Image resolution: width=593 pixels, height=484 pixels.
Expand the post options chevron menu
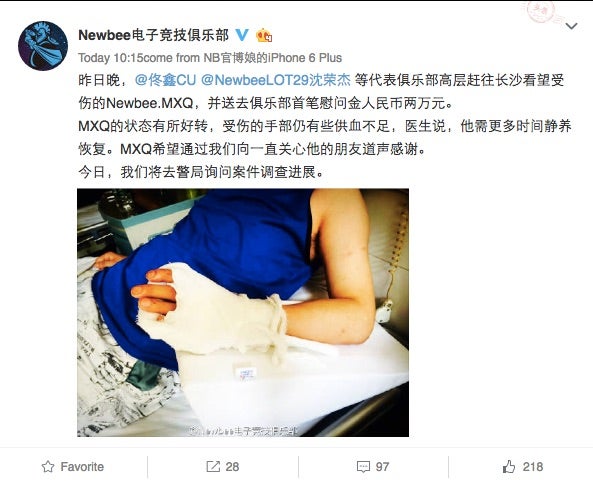pyautogui.click(x=571, y=26)
